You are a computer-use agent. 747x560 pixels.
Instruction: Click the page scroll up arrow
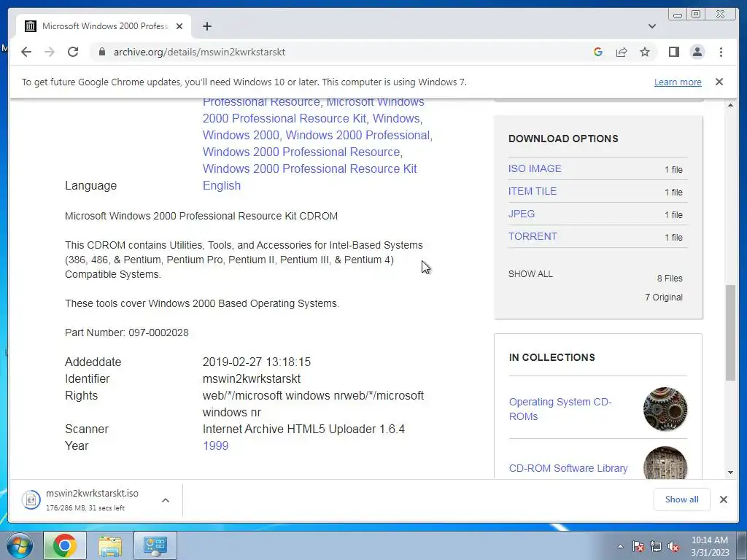730,104
